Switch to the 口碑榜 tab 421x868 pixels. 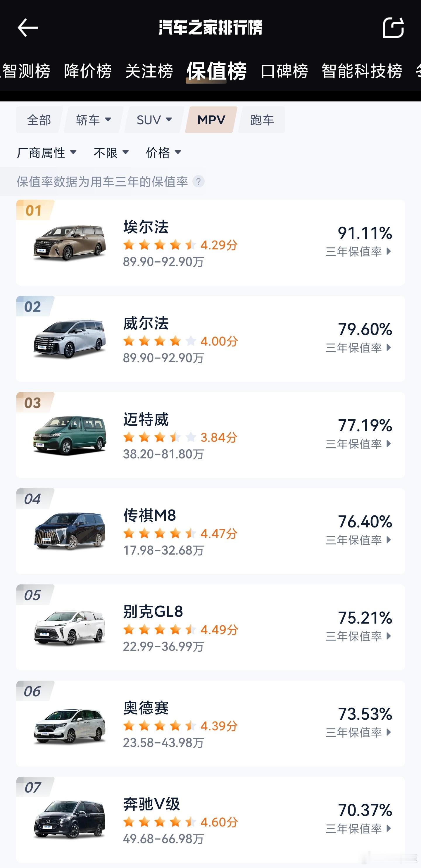point(284,71)
